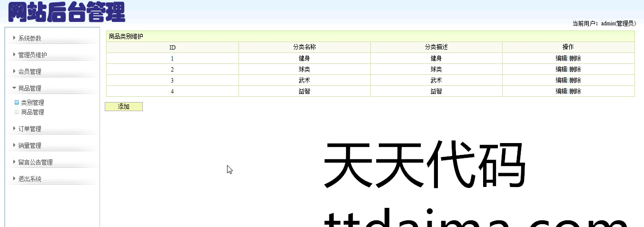Open the 商品管理 submenu item
This screenshot has height=227, width=644.
tap(32, 112)
